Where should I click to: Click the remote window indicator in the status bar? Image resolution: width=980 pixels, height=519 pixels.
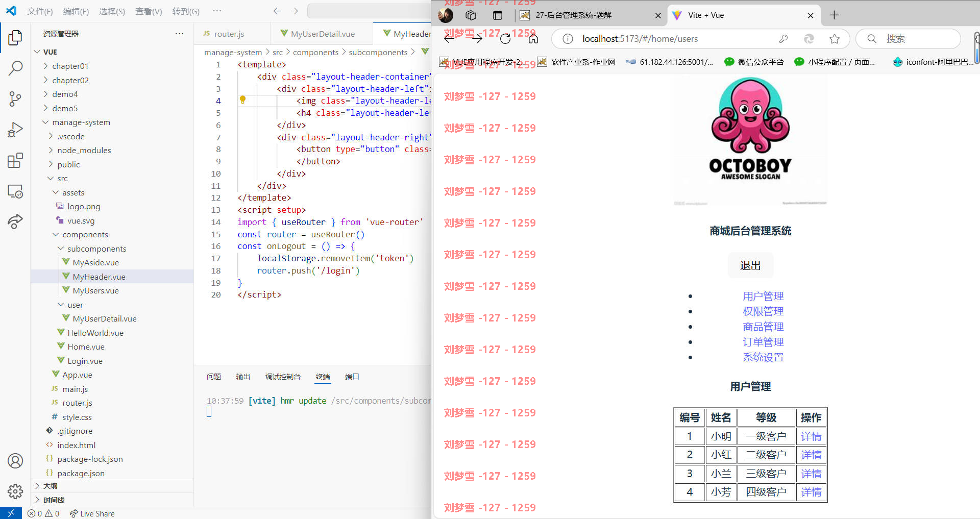click(11, 513)
